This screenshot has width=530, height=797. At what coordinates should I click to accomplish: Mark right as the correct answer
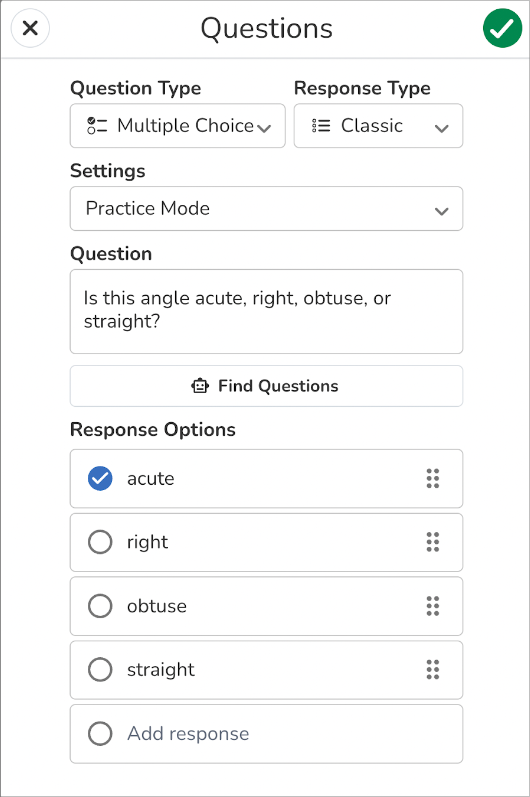tap(100, 542)
